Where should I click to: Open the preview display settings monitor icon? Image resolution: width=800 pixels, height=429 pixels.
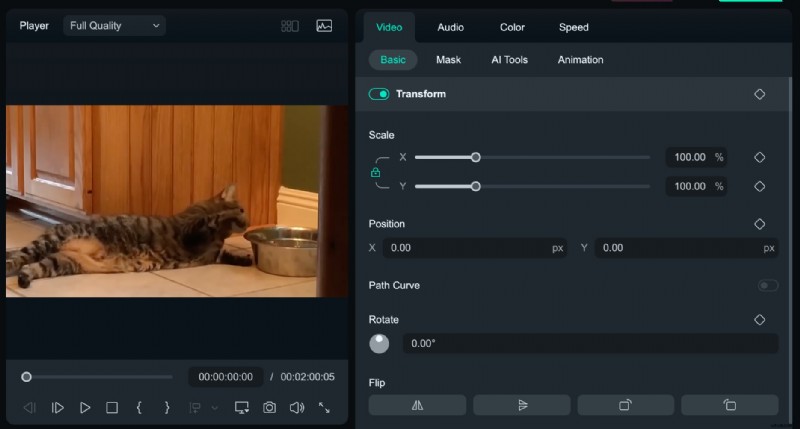tap(242, 408)
